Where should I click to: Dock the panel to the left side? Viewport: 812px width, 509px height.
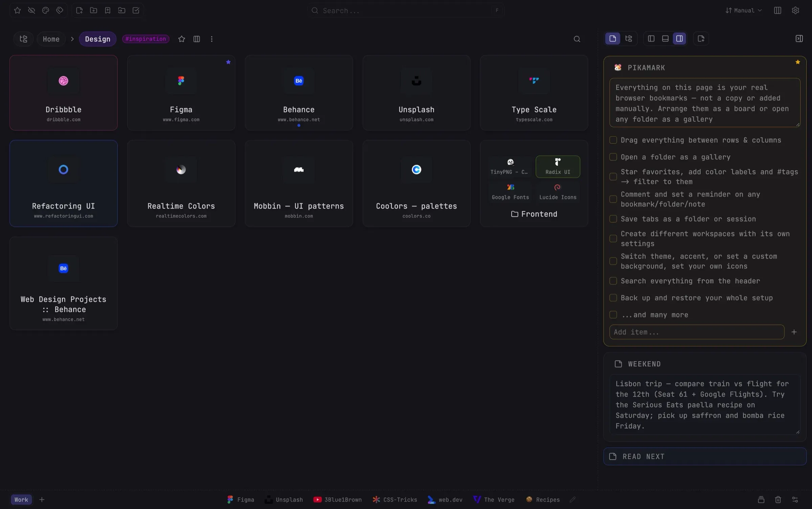click(651, 39)
